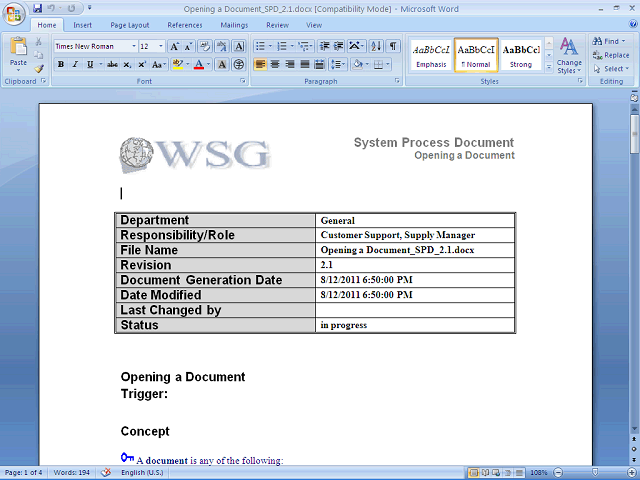Select the Format Painter brush
640x480 pixels.
pos(38,69)
